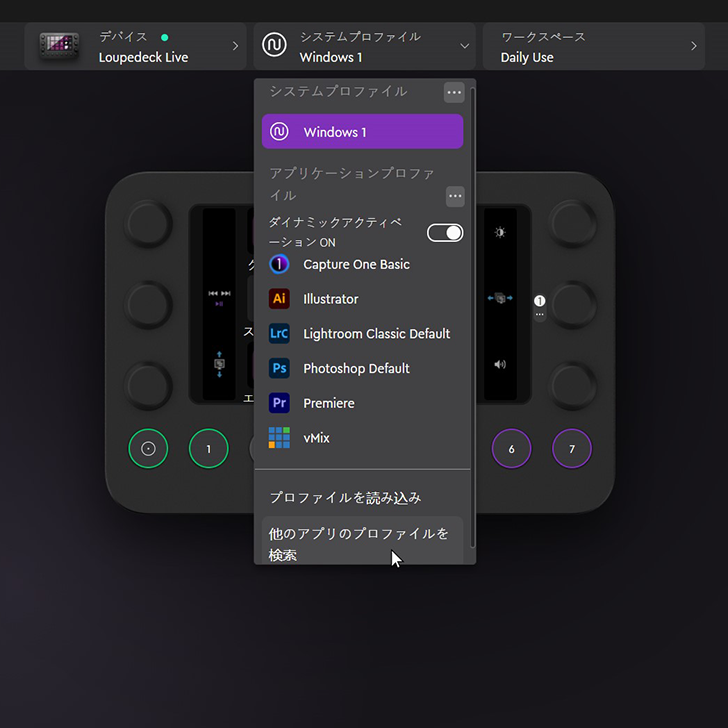The width and height of the screenshot is (728, 728).
Task: Click the brightness sun icon on device screen
Action: point(500,232)
